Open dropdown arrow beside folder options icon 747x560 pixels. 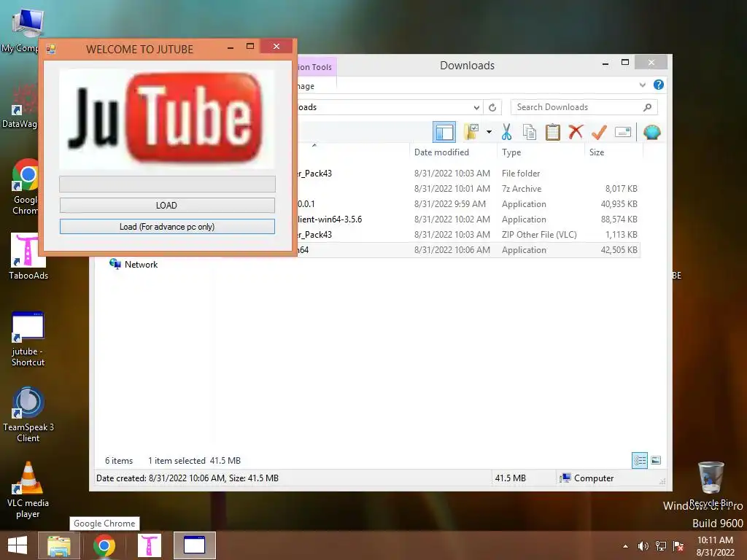(x=489, y=132)
